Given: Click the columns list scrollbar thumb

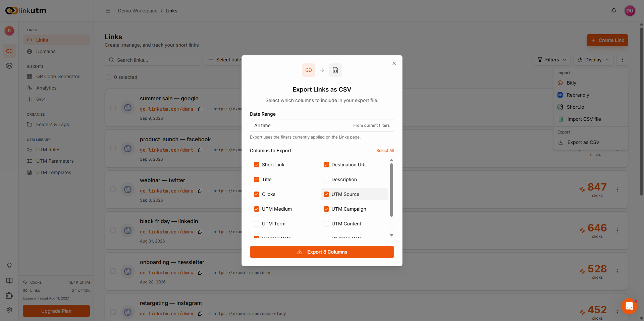Looking at the screenshot, I should coord(391,190).
